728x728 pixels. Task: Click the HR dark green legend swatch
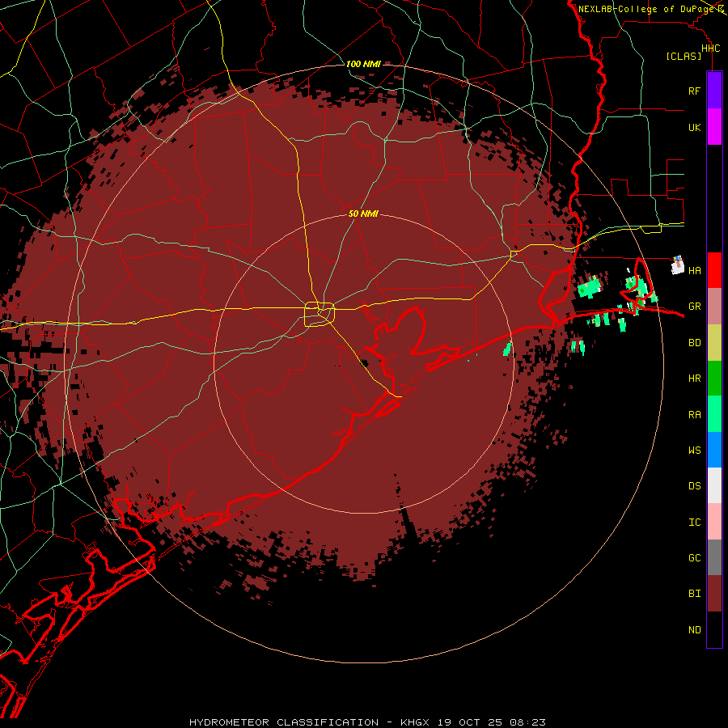pyautogui.click(x=714, y=379)
